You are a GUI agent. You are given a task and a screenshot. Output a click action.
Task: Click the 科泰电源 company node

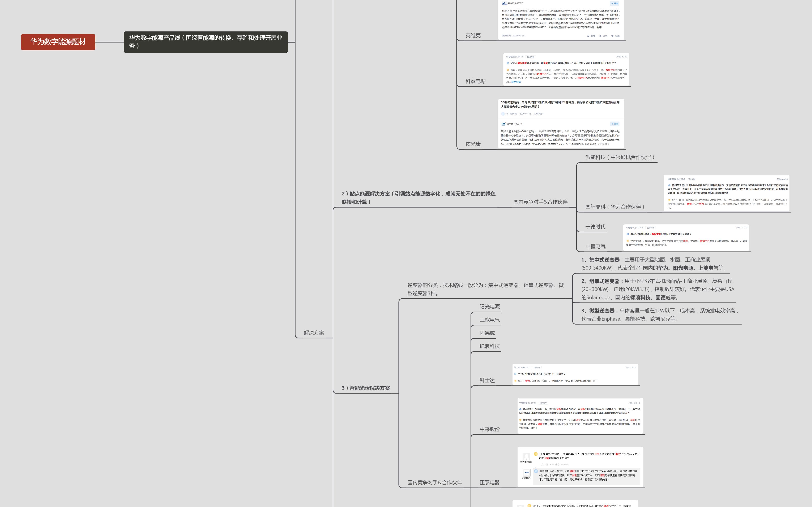coord(475,81)
